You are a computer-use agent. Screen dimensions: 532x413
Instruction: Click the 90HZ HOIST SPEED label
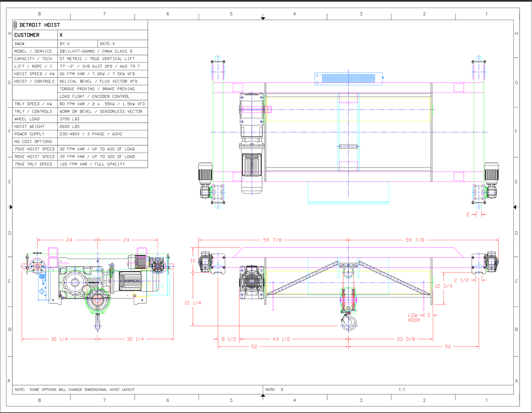coord(34,157)
